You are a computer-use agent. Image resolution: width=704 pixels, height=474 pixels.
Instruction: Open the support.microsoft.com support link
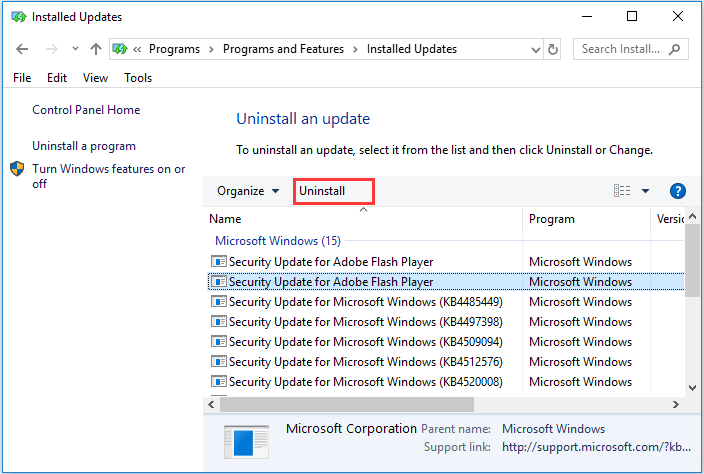tap(596, 447)
